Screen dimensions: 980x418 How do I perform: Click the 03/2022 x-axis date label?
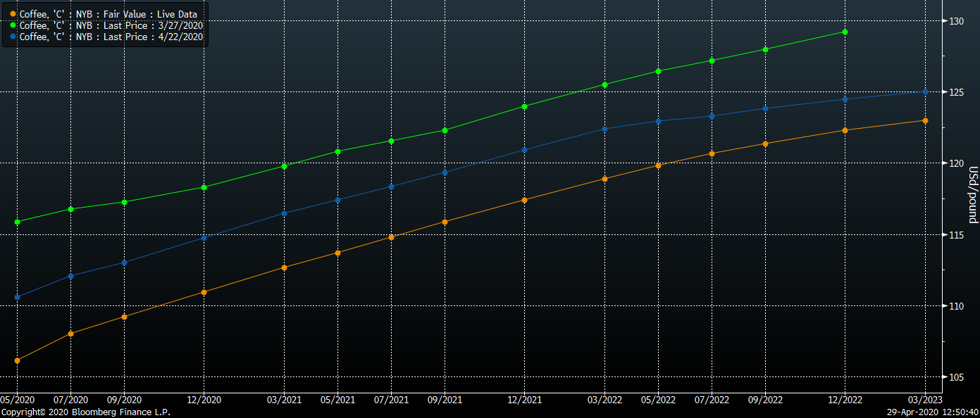[x=604, y=400]
